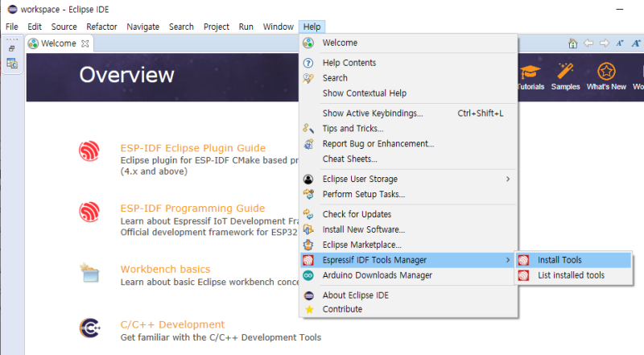Select Eclipse Marketplace in Help menu

pos(361,245)
